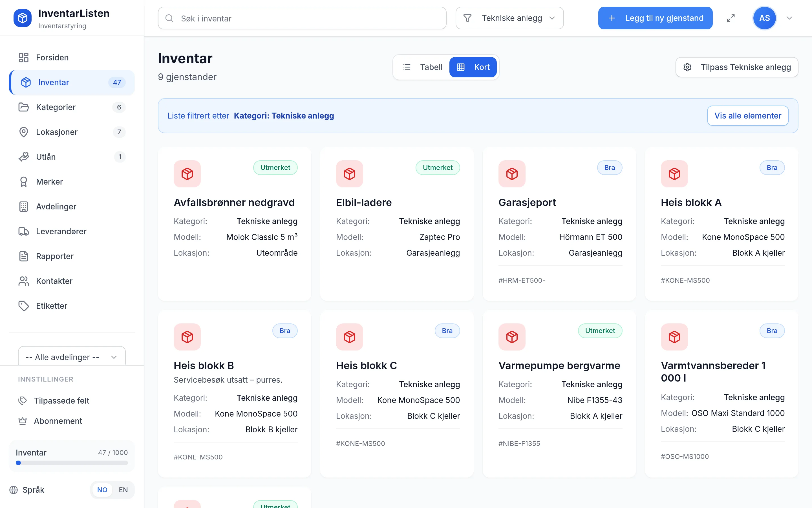
Task: Click the Heis blokk A box icon
Action: pos(674,174)
